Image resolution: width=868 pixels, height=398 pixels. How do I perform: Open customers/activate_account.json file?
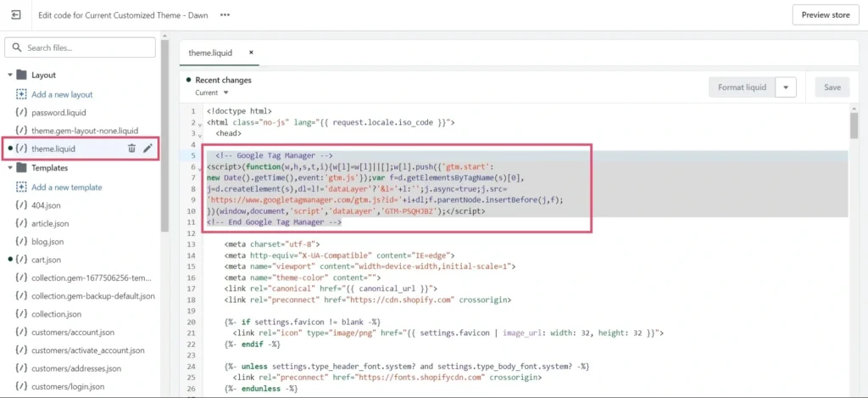88,350
